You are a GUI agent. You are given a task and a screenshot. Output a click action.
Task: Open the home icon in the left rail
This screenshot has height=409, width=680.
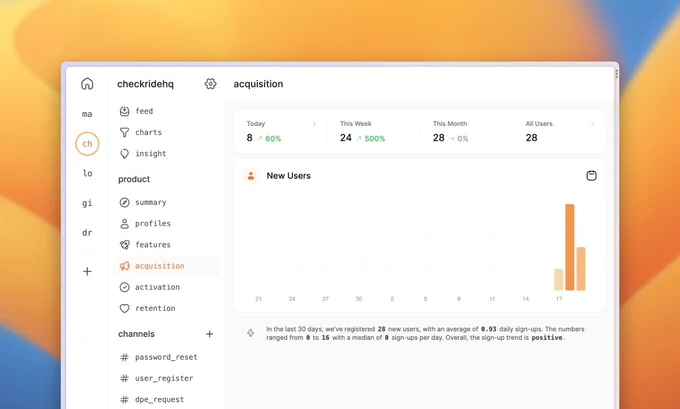pos(87,84)
